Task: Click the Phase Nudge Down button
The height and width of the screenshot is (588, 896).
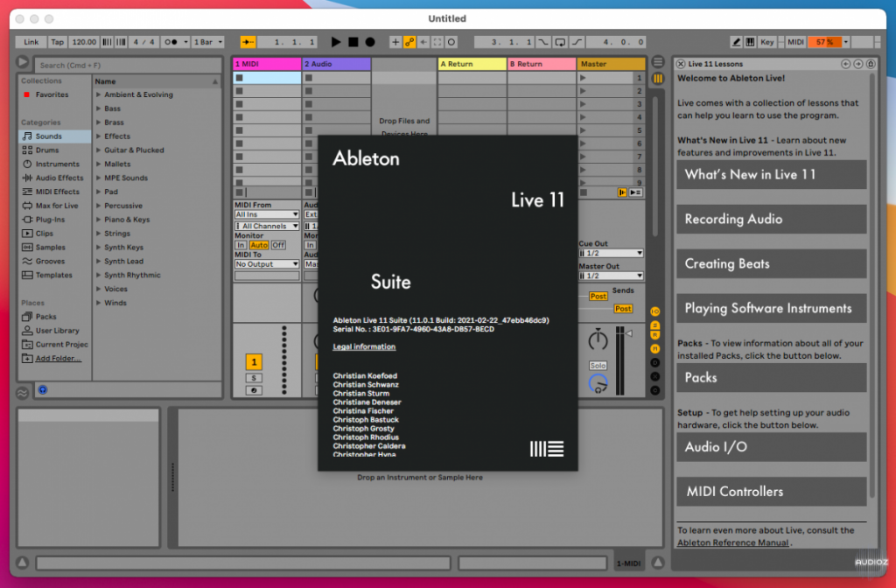Action: pos(107,42)
